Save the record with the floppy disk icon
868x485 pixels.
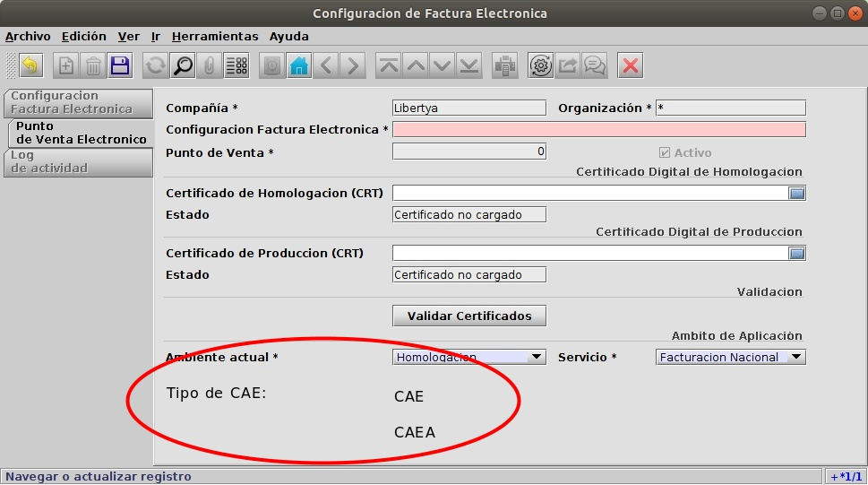tap(119, 66)
